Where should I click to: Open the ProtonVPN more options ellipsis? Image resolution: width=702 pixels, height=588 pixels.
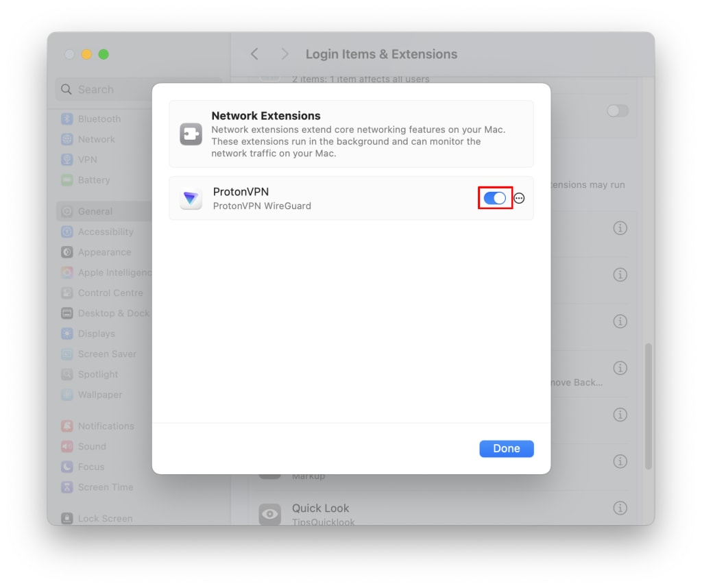519,198
